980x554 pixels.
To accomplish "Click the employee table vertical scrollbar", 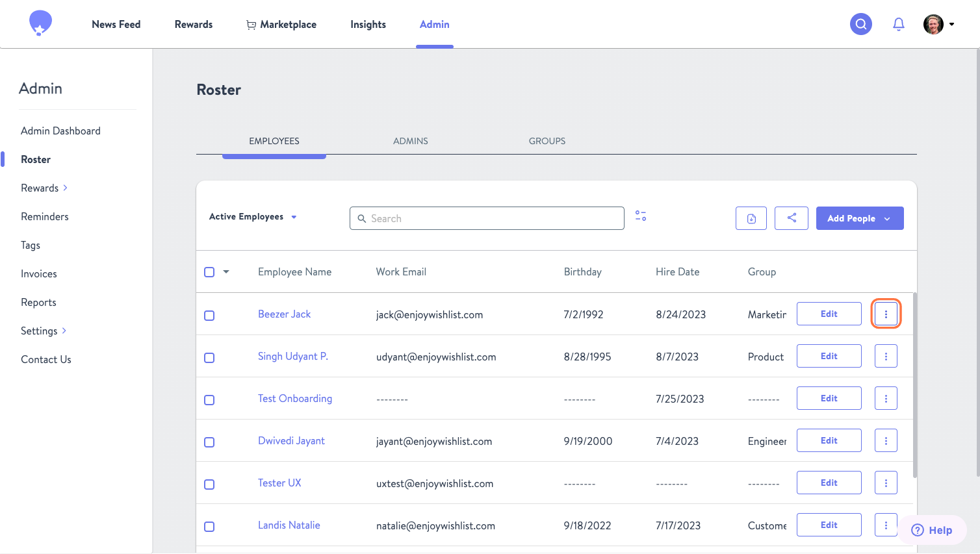I will [x=915, y=384].
